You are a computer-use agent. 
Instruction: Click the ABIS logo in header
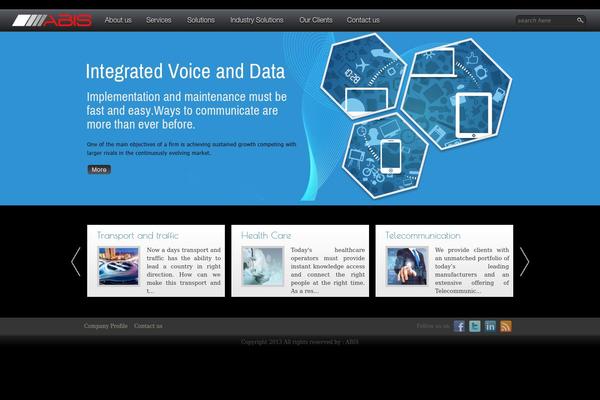(x=52, y=20)
